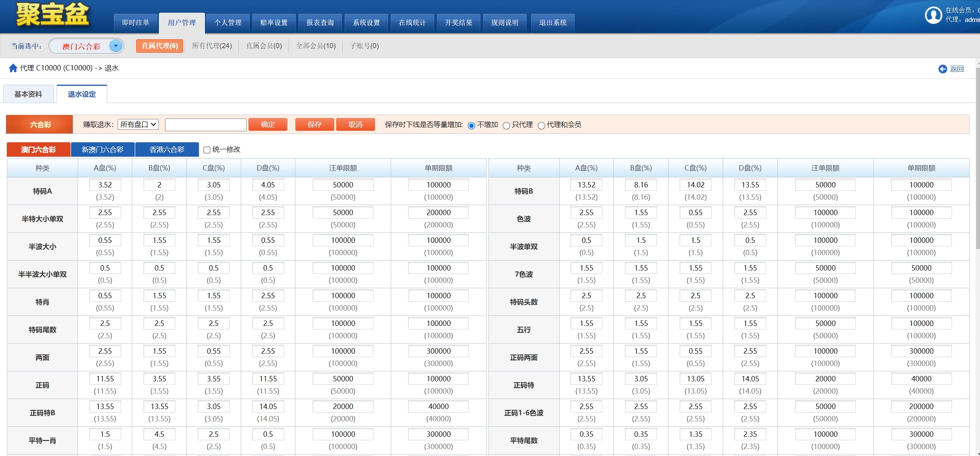Edit 7色波 单期限额 field showing 50000
980x456 pixels.
click(922, 268)
